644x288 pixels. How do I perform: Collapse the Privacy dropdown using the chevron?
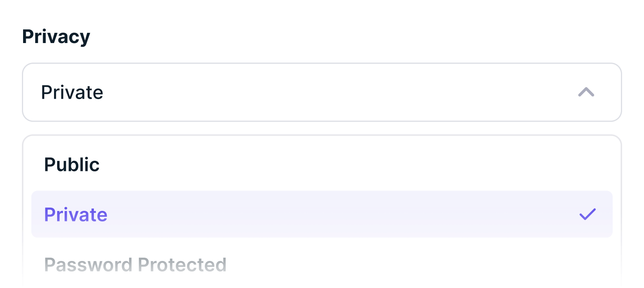click(586, 92)
